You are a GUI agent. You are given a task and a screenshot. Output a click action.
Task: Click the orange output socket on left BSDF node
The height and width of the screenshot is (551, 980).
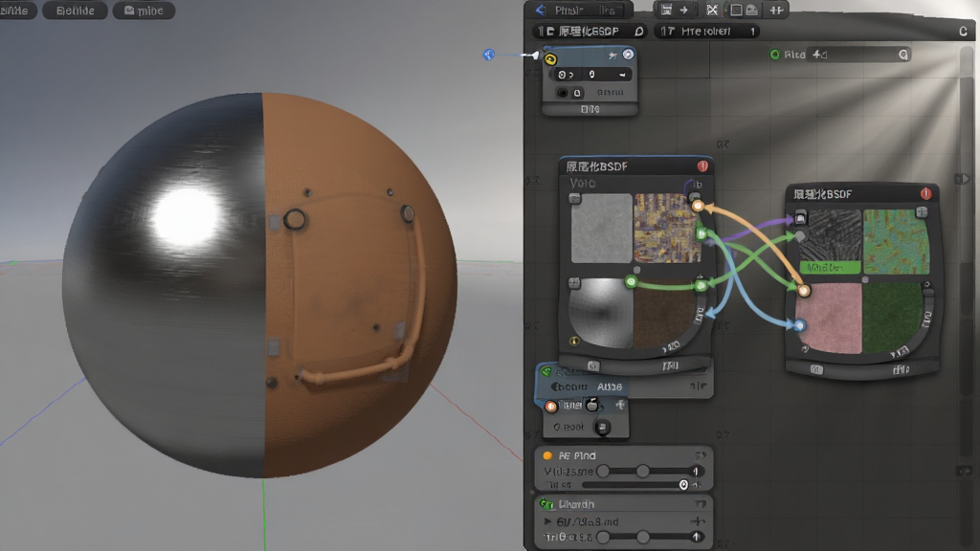[698, 206]
